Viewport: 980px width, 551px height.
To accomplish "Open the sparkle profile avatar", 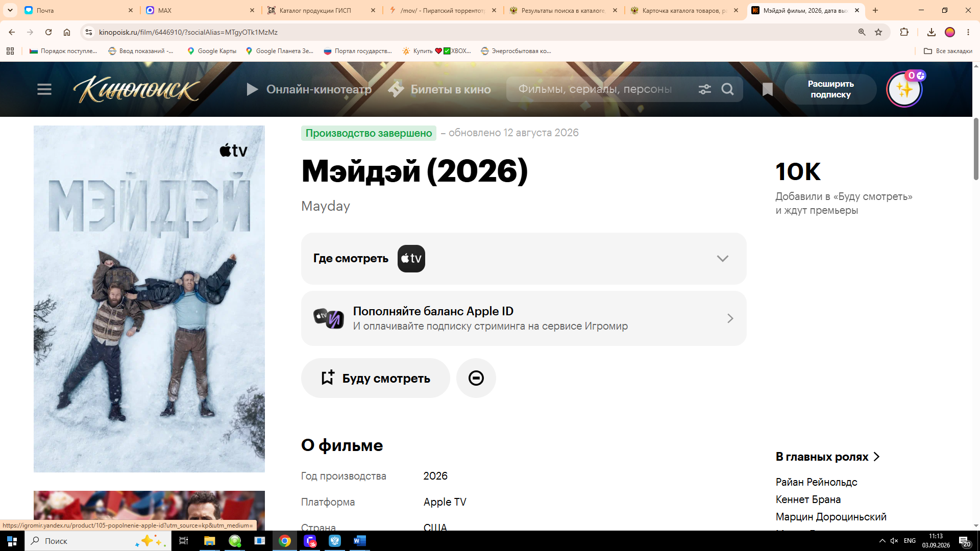I will point(904,90).
